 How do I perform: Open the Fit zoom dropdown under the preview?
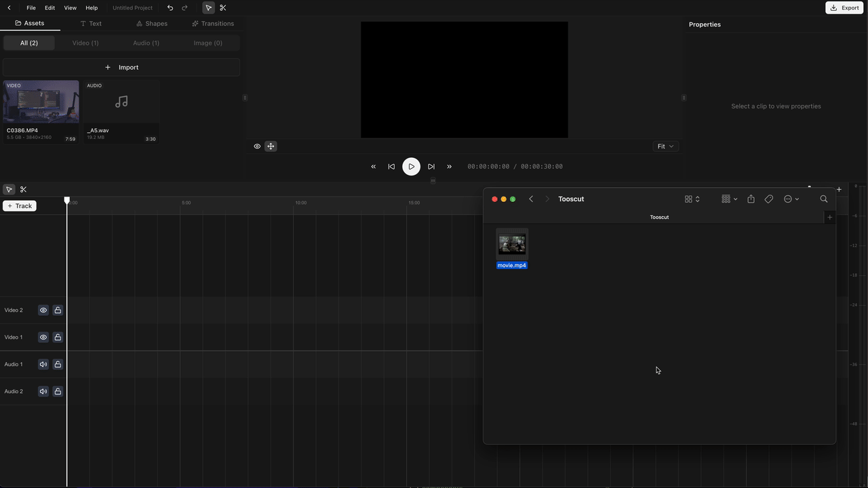coord(665,146)
